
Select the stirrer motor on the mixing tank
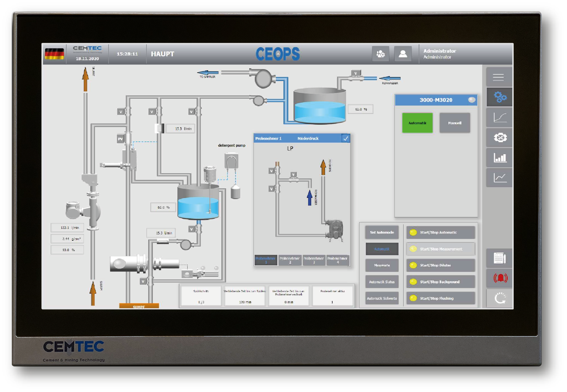tap(210, 174)
